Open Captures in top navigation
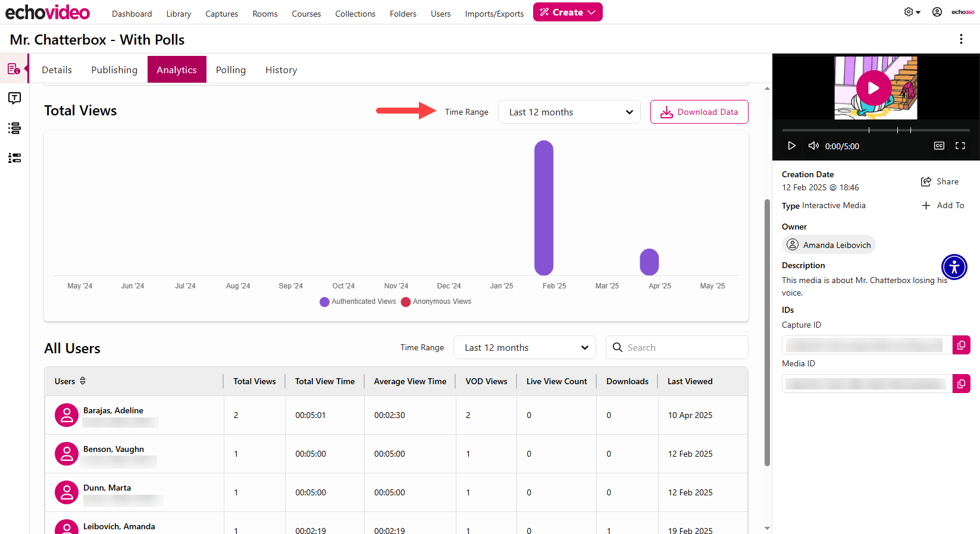This screenshot has height=534, width=980. tap(222, 14)
